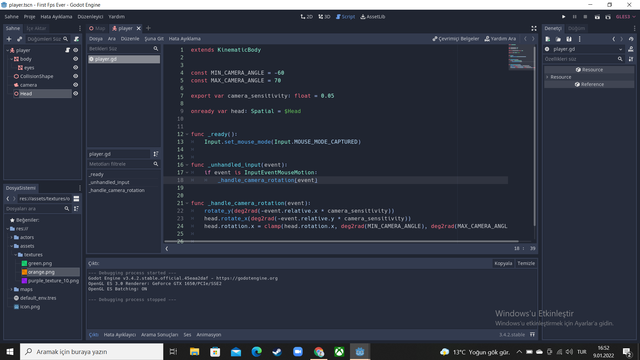Screen dimensions: 640x360
Task: Clear output with the Temizle button
Action: point(526,263)
